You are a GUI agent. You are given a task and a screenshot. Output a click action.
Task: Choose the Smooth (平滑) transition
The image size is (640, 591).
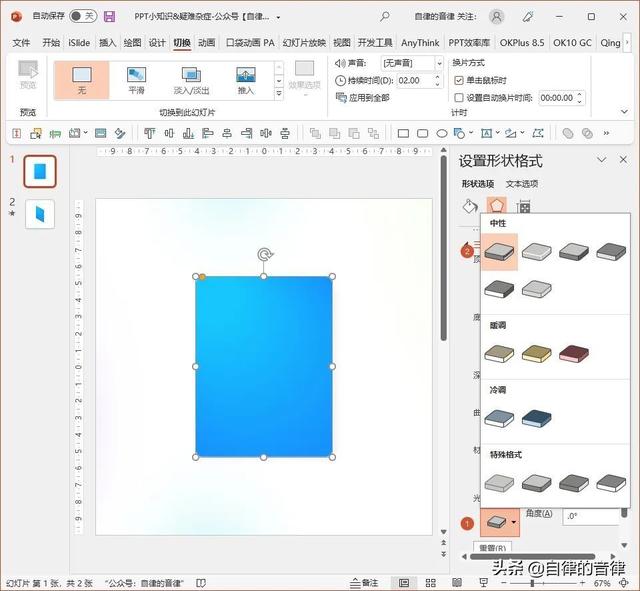tap(137, 79)
